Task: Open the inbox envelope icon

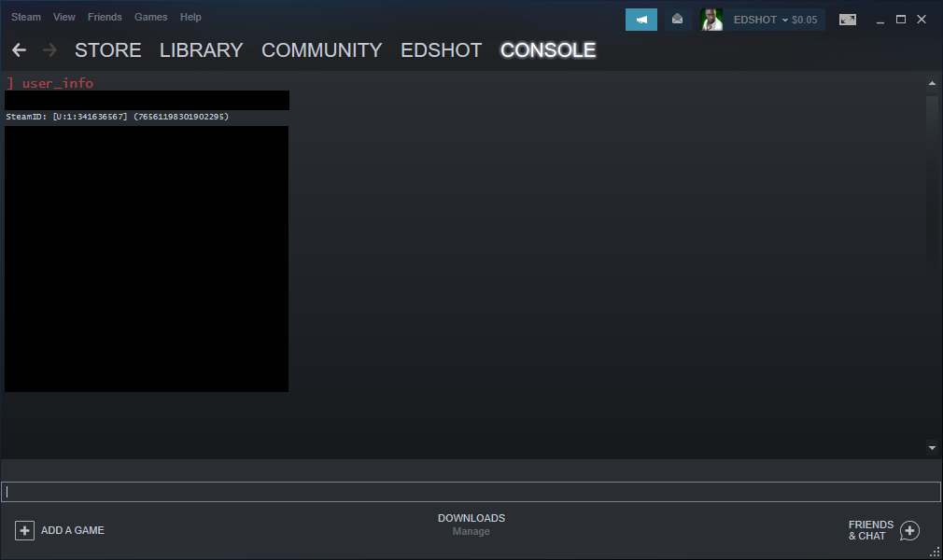Action: 677,20
